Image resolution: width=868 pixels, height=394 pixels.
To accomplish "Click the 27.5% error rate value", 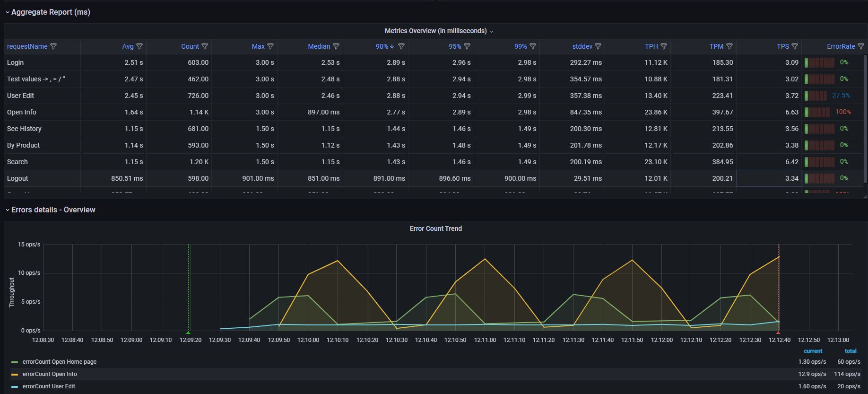I will [841, 95].
